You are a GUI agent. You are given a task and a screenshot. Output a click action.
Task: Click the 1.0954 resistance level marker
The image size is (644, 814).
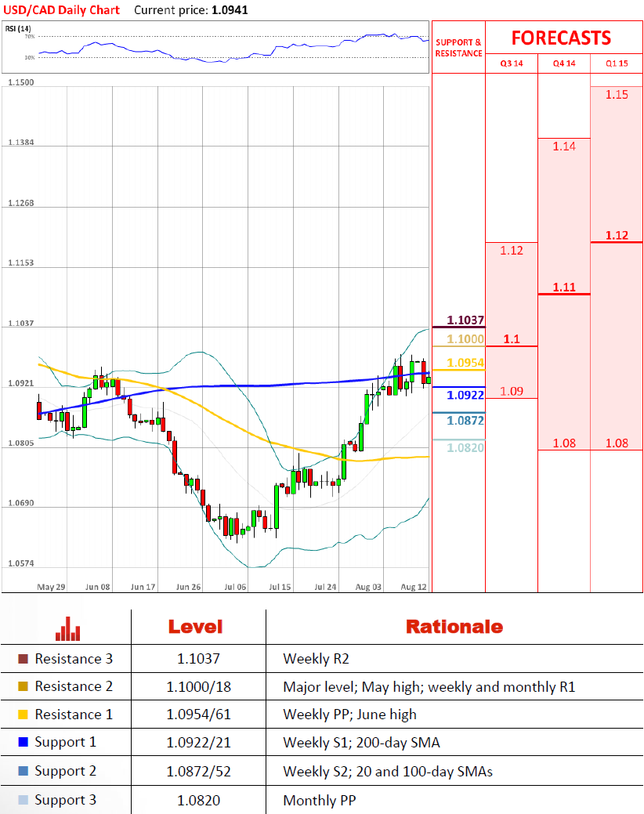tap(465, 363)
